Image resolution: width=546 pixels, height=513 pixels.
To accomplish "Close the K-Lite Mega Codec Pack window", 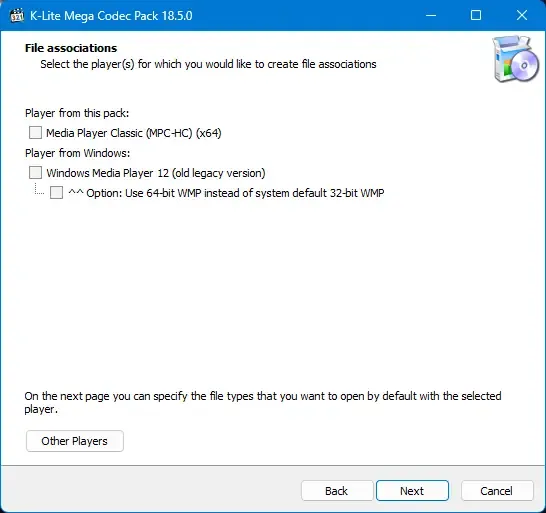I will [522, 15].
